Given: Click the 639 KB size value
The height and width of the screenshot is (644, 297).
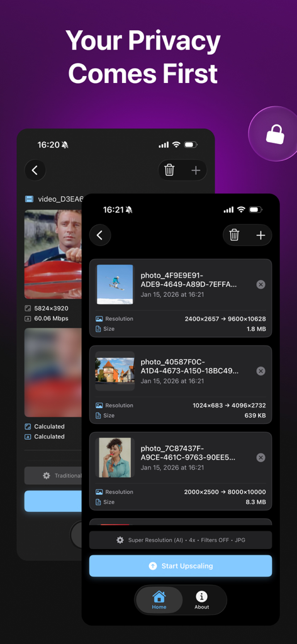Looking at the screenshot, I should (x=255, y=416).
